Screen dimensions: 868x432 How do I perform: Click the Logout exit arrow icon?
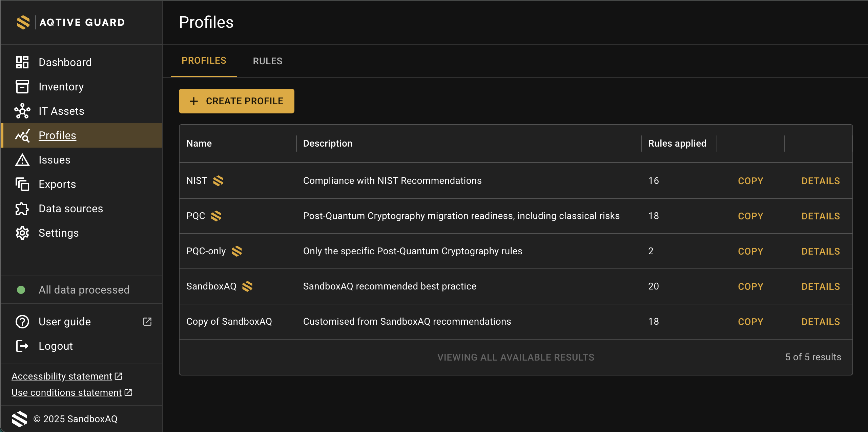tap(22, 346)
